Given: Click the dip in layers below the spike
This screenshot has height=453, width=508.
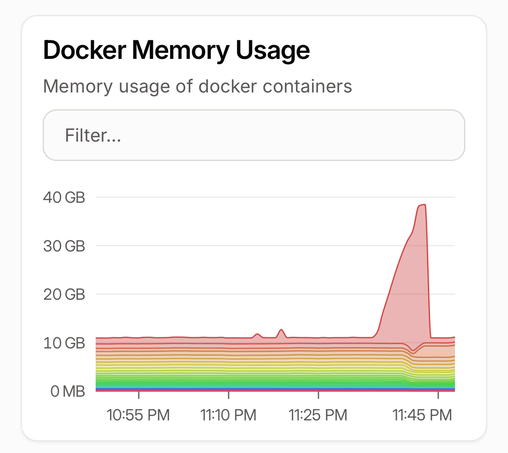Looking at the screenshot, I should [413, 351].
